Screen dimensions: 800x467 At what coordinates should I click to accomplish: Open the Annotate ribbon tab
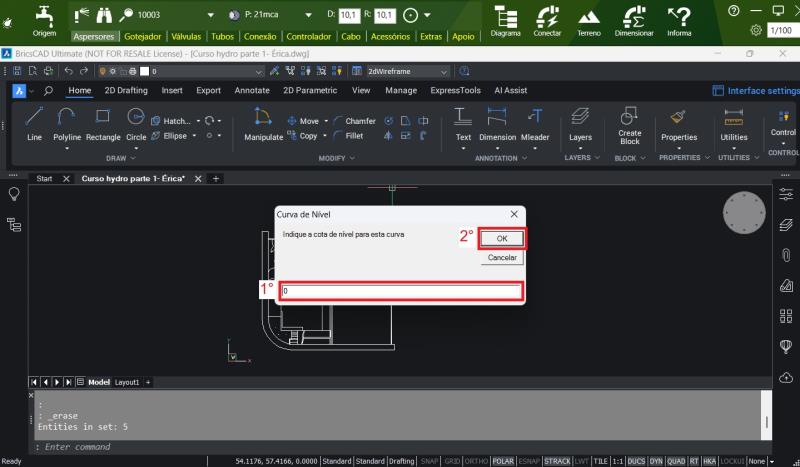(252, 90)
